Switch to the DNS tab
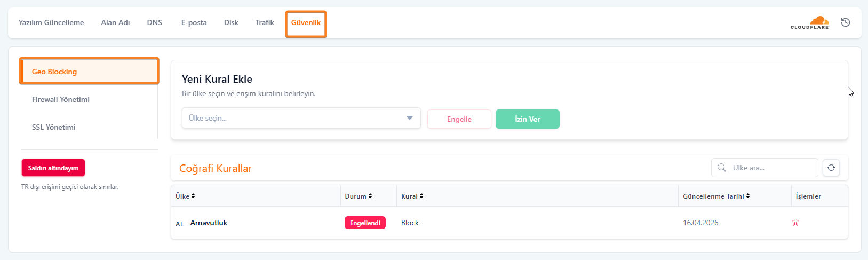The image size is (868, 260). (154, 22)
